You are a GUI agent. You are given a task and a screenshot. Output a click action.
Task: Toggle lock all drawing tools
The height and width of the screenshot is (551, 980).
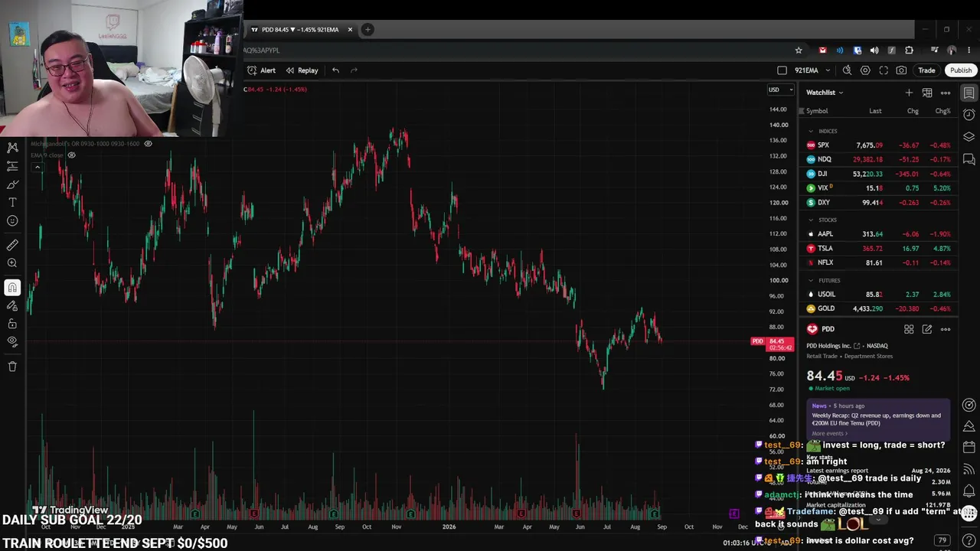pyautogui.click(x=12, y=324)
